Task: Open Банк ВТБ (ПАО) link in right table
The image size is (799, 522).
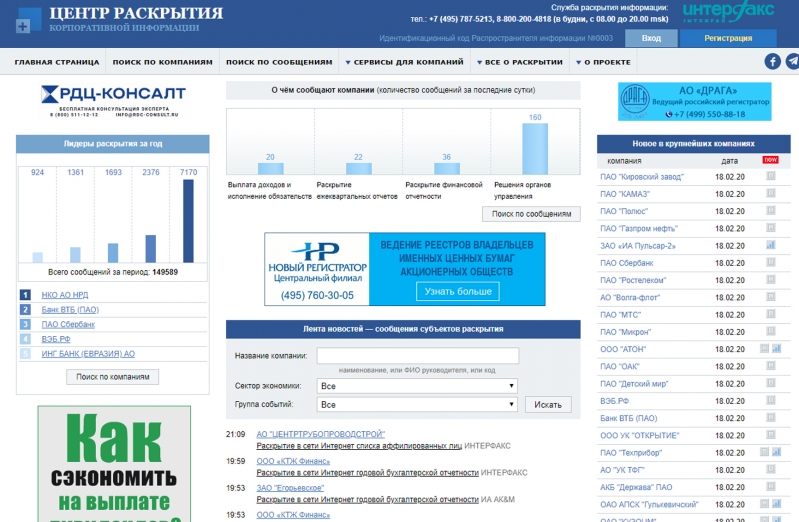Action: pyautogui.click(x=628, y=418)
